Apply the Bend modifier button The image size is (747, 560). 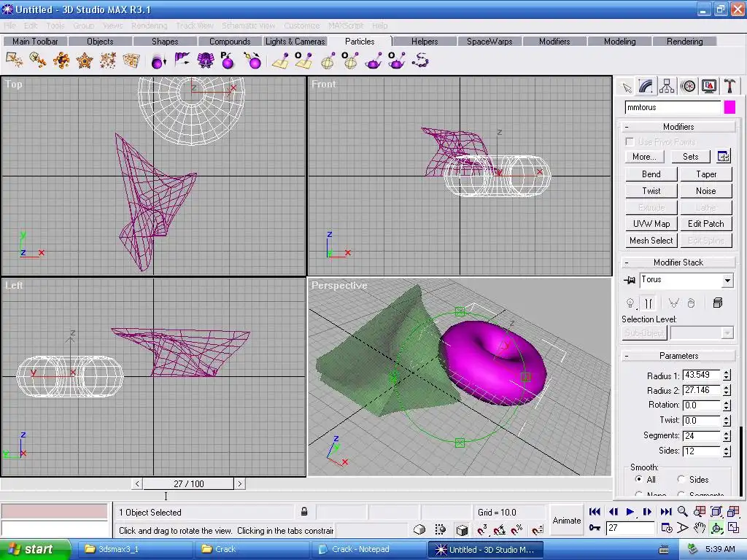(x=651, y=174)
